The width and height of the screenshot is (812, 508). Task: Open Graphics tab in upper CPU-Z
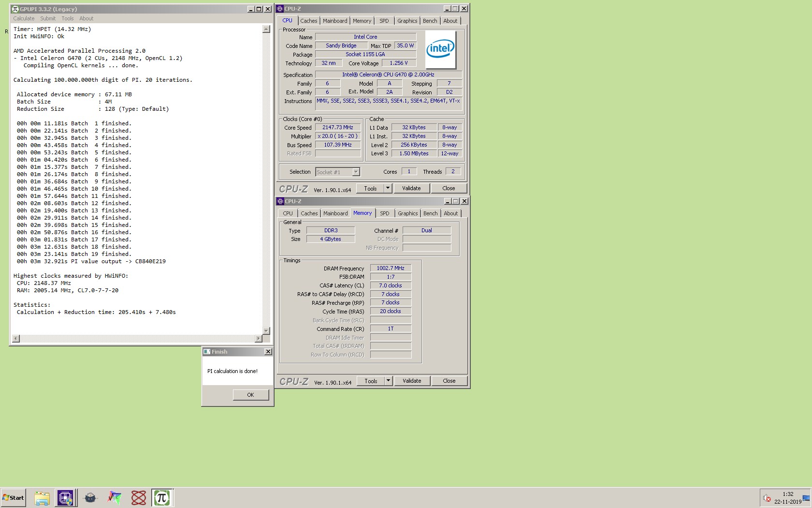coord(407,21)
